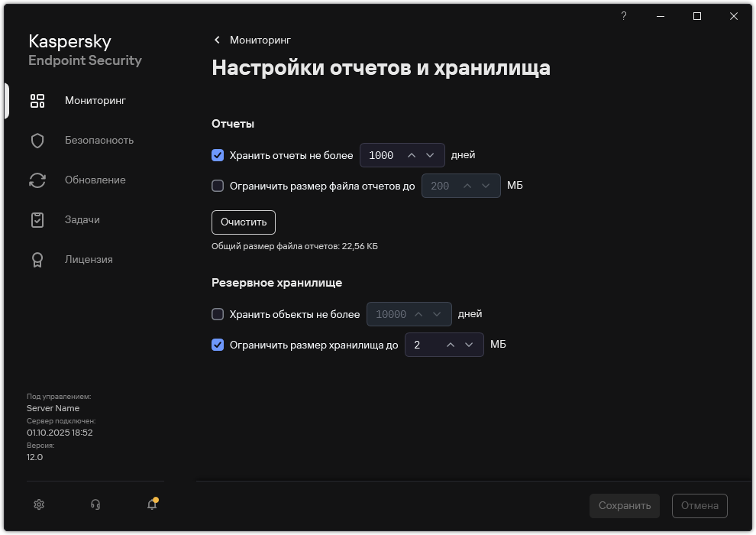The height and width of the screenshot is (535, 756).
Task: Open support via the headset icon
Action: tap(95, 504)
